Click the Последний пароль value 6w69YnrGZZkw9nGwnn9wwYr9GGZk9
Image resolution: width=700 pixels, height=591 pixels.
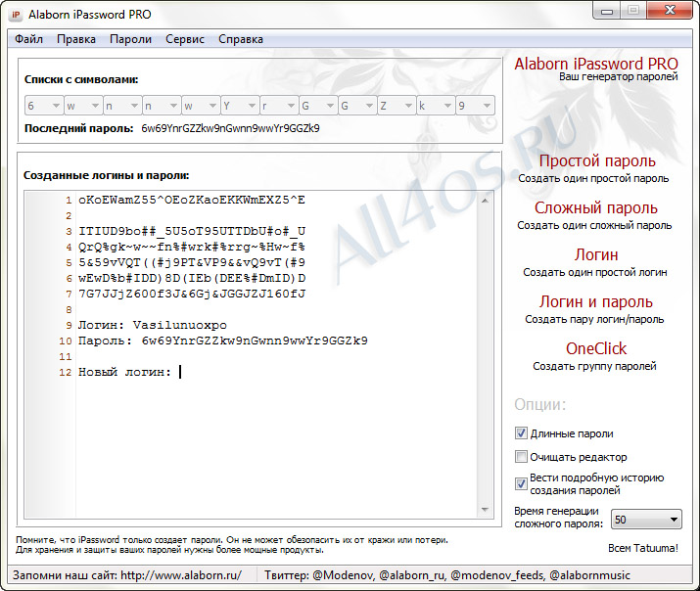pyautogui.click(x=230, y=128)
